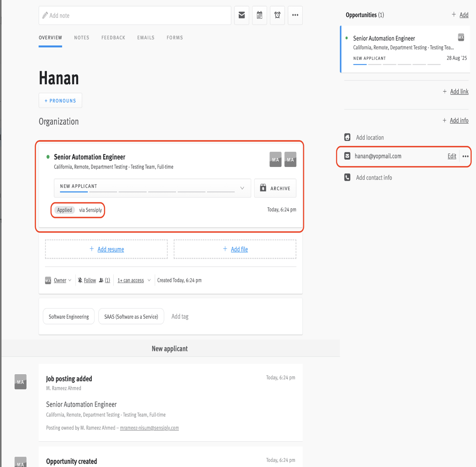Switch to the Feedback tab
This screenshot has width=476, height=467.
pyautogui.click(x=113, y=38)
